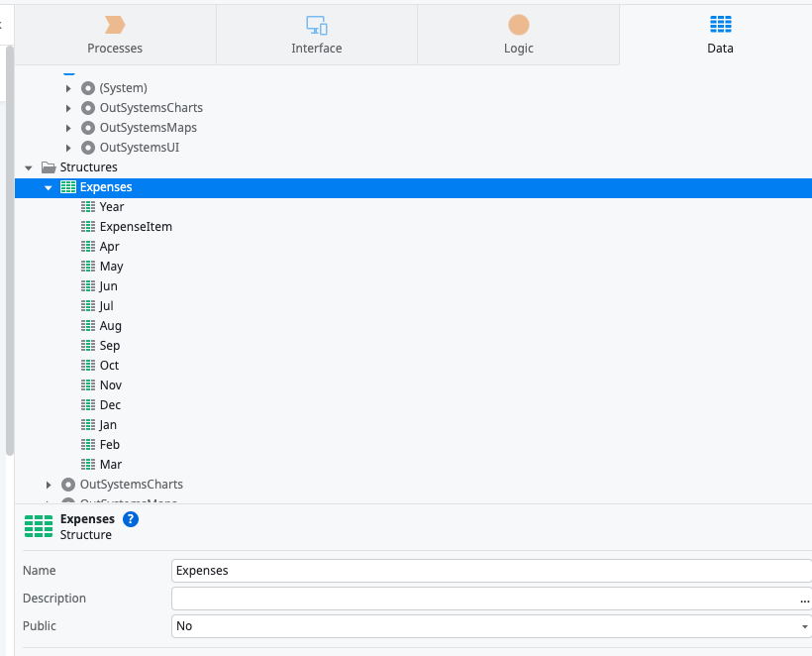Click the Jul attribute icon

coord(88,306)
